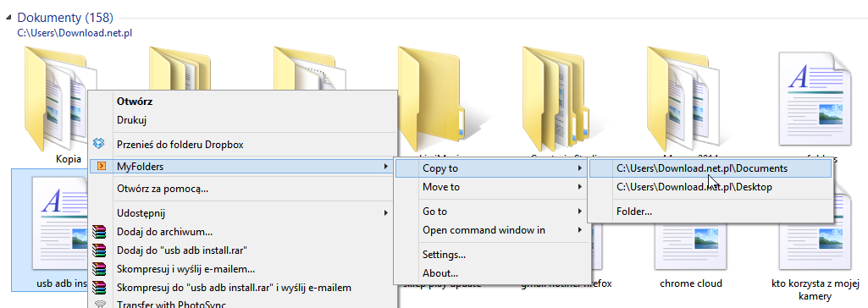The image size is (868, 308).
Task: Select Copy to in MyFolders submenu
Action: [x=491, y=168]
